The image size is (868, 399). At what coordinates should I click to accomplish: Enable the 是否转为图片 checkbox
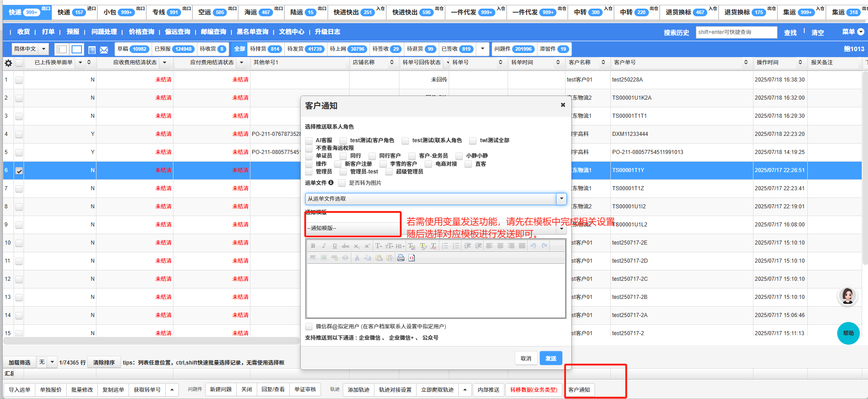342,183
